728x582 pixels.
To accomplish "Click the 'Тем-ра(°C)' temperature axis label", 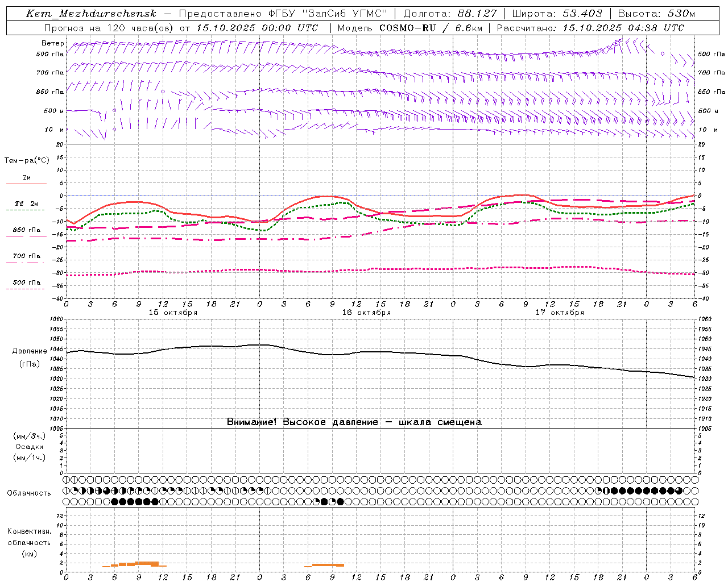I will 27,161.
